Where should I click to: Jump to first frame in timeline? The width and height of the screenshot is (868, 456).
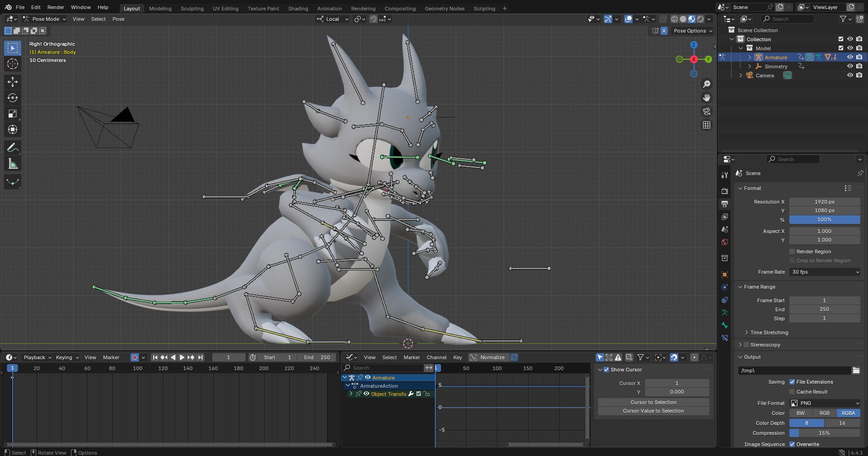pyautogui.click(x=155, y=357)
